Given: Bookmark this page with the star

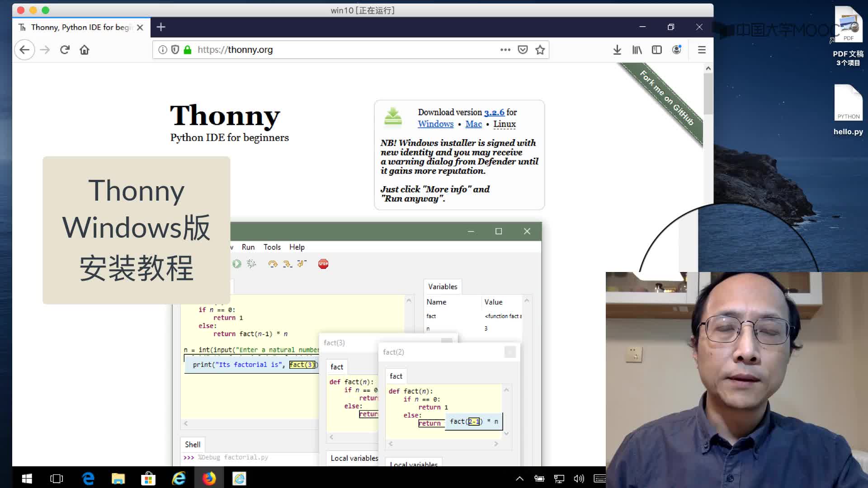Looking at the screenshot, I should pos(540,50).
